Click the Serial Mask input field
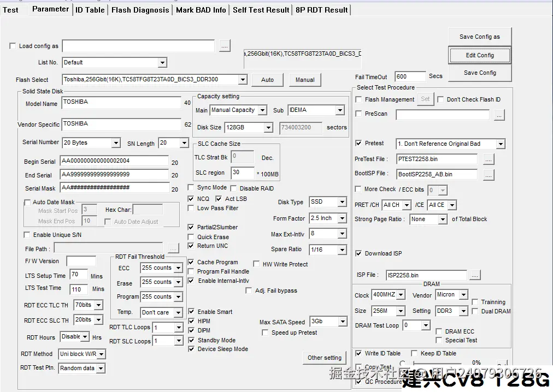The width and height of the screenshot is (553, 392). point(114,188)
